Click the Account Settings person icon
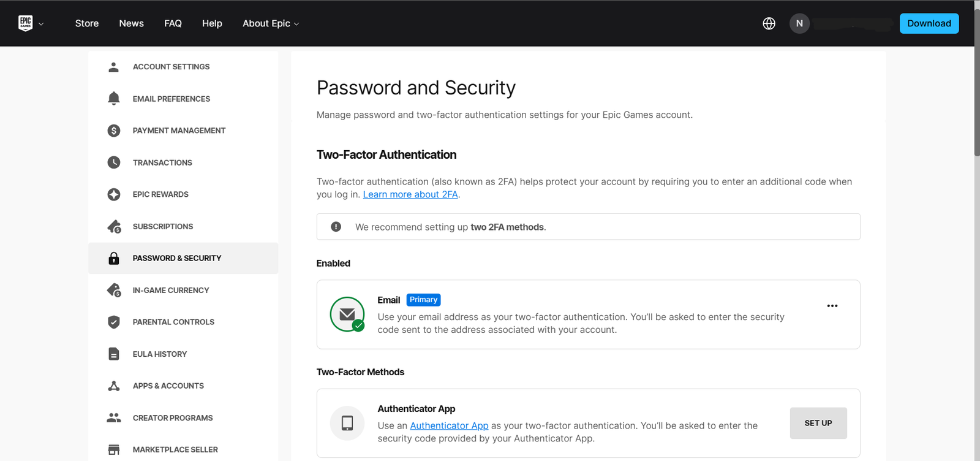The width and height of the screenshot is (980, 461). (113, 67)
